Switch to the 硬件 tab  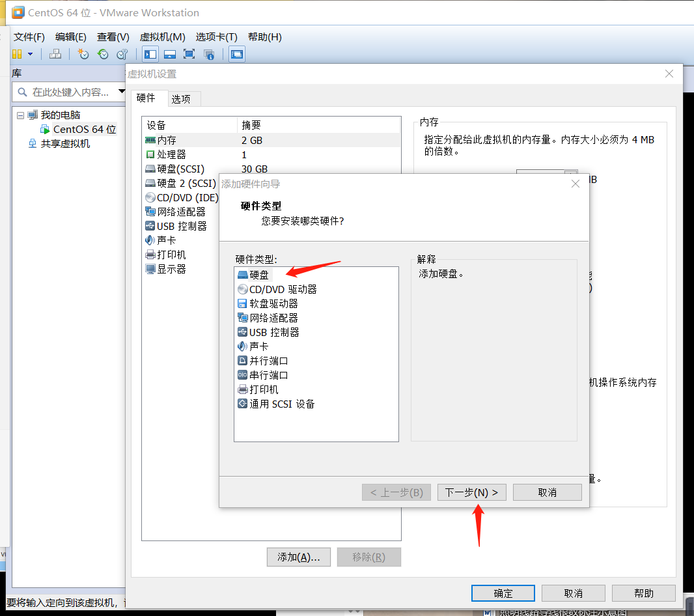pyautogui.click(x=146, y=98)
